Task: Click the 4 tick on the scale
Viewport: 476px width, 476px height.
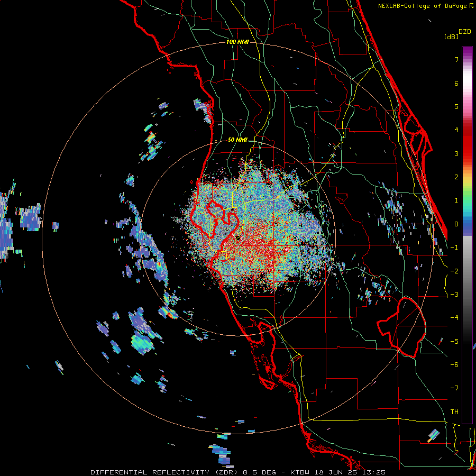Action: click(x=456, y=130)
